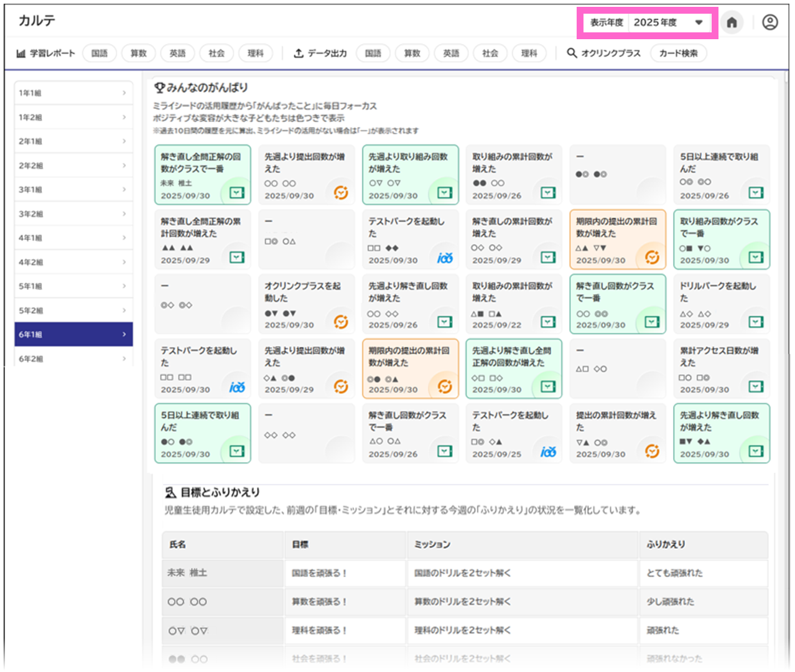Click the home icon in header
Image resolution: width=795 pixels, height=672 pixels.
pyautogui.click(x=732, y=23)
